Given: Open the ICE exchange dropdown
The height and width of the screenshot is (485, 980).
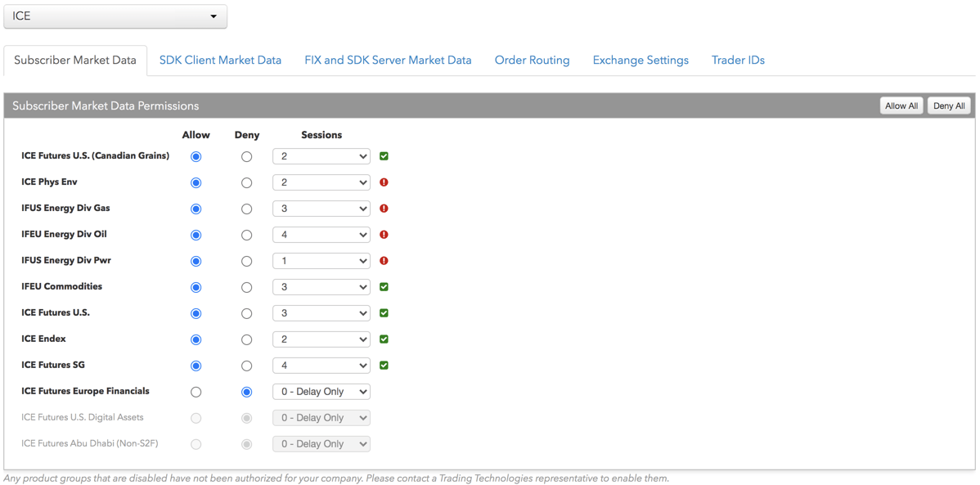Looking at the screenshot, I should [x=115, y=16].
